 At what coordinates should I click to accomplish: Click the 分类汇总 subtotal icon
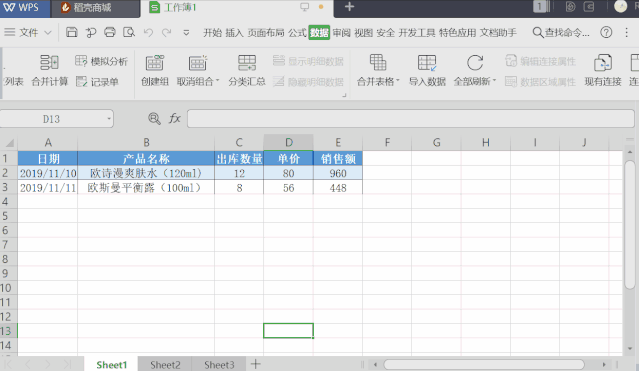(x=247, y=63)
